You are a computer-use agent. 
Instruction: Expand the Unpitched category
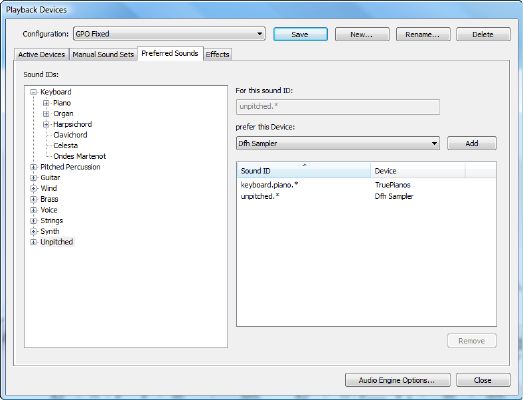click(x=33, y=242)
